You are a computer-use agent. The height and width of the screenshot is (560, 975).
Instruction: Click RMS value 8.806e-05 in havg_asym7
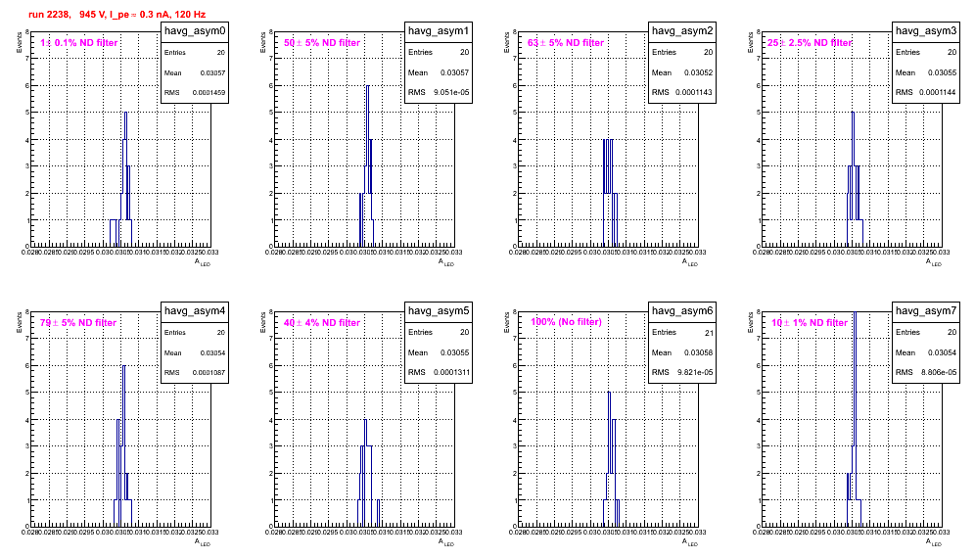pyautogui.click(x=939, y=373)
